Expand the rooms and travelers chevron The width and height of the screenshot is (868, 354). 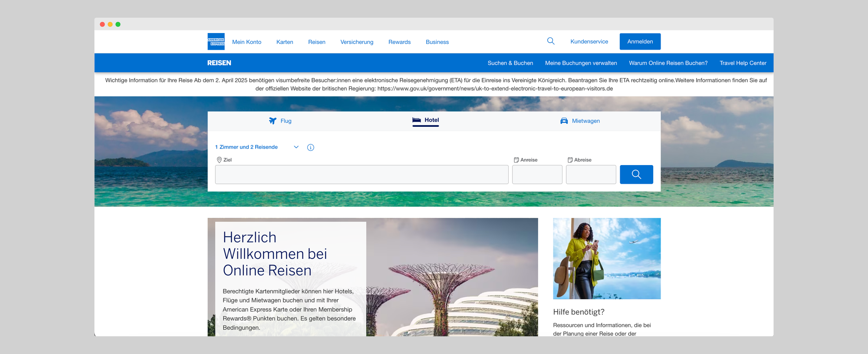(x=296, y=147)
